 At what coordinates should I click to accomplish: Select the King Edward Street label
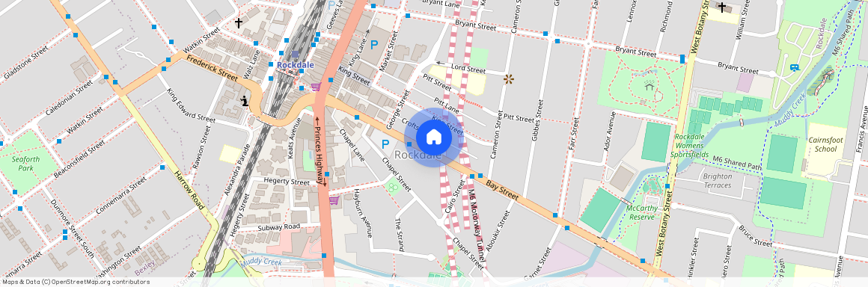[191, 105]
